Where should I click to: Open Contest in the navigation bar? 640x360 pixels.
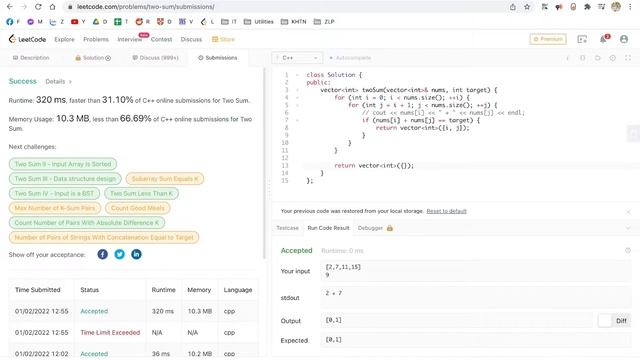tap(161, 39)
